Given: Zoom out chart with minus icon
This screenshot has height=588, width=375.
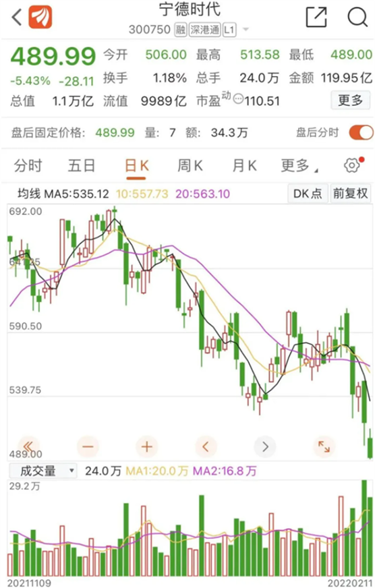Looking at the screenshot, I should [x=88, y=446].
